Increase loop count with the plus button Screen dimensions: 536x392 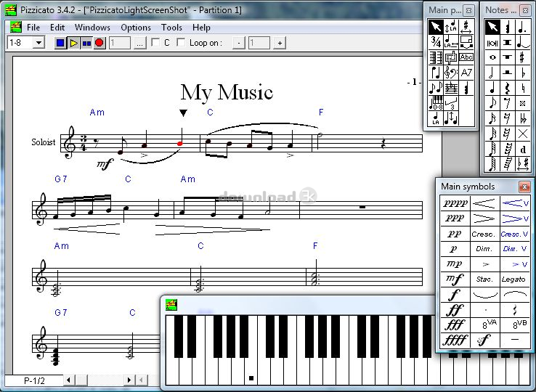(280, 43)
